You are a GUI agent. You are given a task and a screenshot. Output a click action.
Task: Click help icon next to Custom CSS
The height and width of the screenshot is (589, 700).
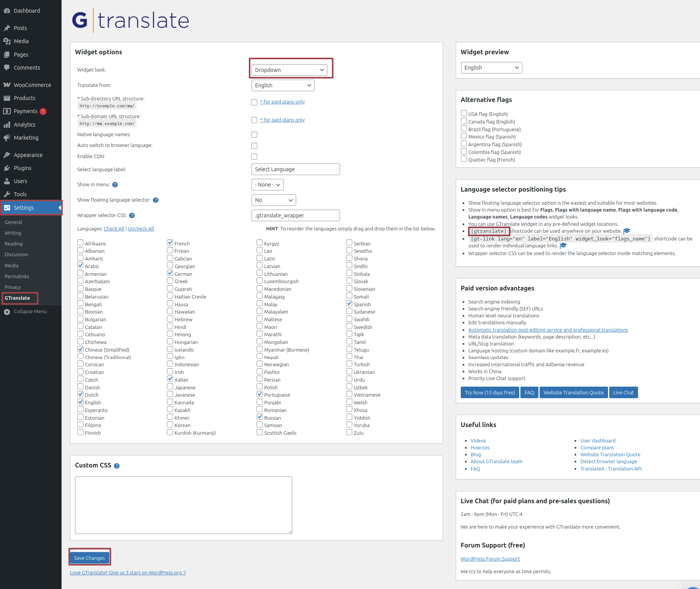pos(117,466)
